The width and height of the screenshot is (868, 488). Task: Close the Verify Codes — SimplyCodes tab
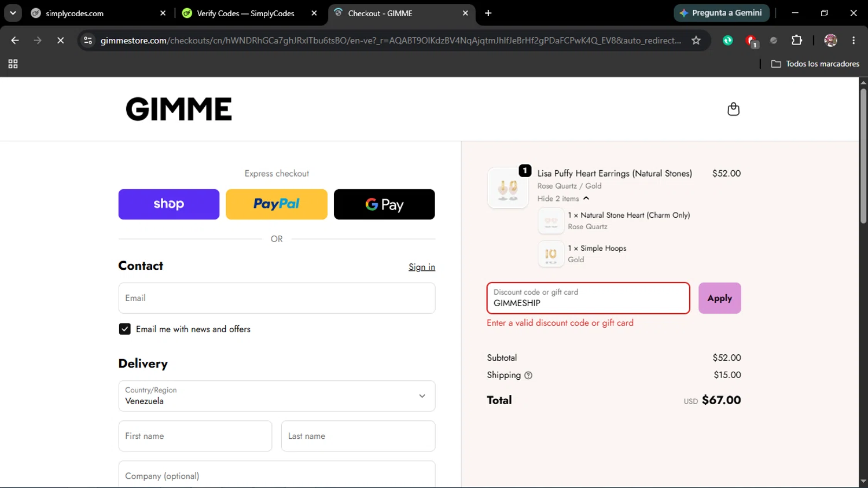314,13
